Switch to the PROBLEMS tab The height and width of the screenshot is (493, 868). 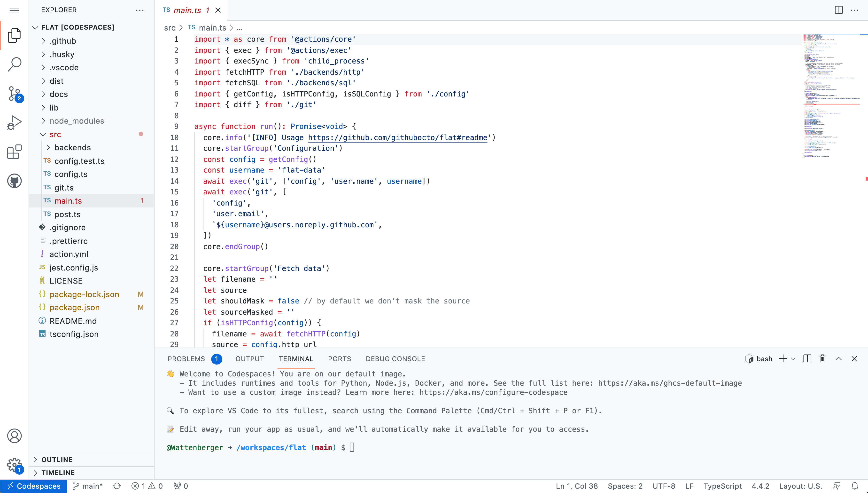point(186,358)
